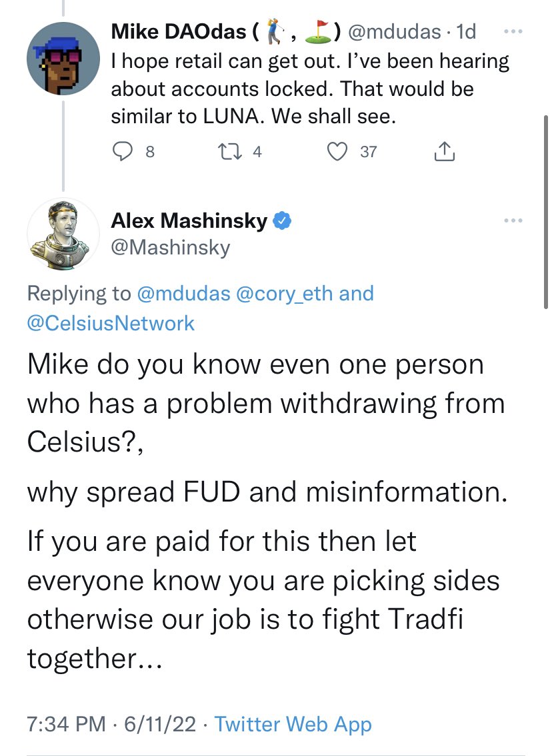The height and width of the screenshot is (756, 552).
Task: Click the blue verified badge
Action: (x=283, y=220)
